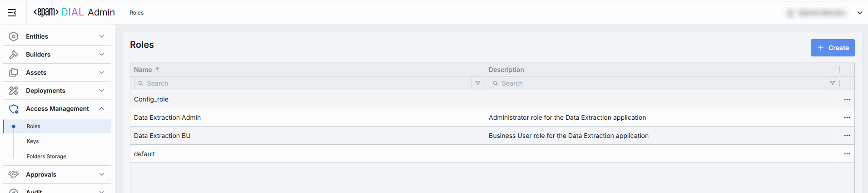This screenshot has height=193, width=868.
Task: Click the Deployments icon in the sidebar
Action: pos(14,91)
